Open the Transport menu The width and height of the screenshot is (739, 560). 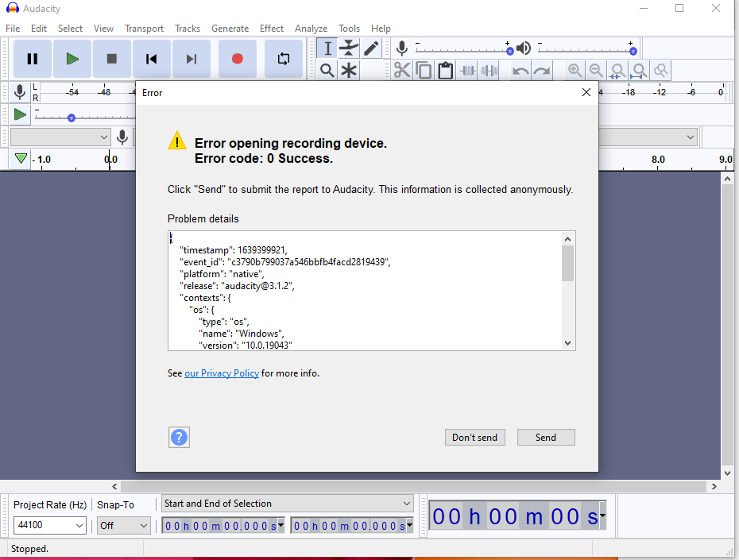tap(144, 29)
